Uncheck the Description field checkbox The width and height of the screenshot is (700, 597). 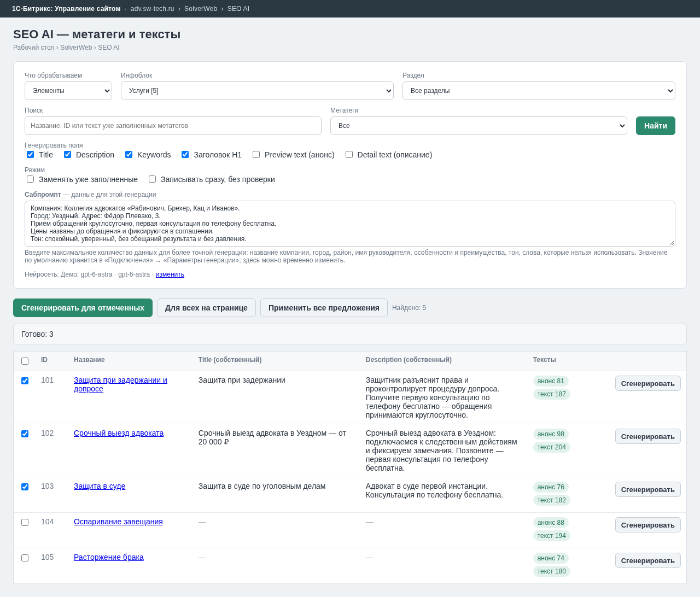[x=68, y=155]
